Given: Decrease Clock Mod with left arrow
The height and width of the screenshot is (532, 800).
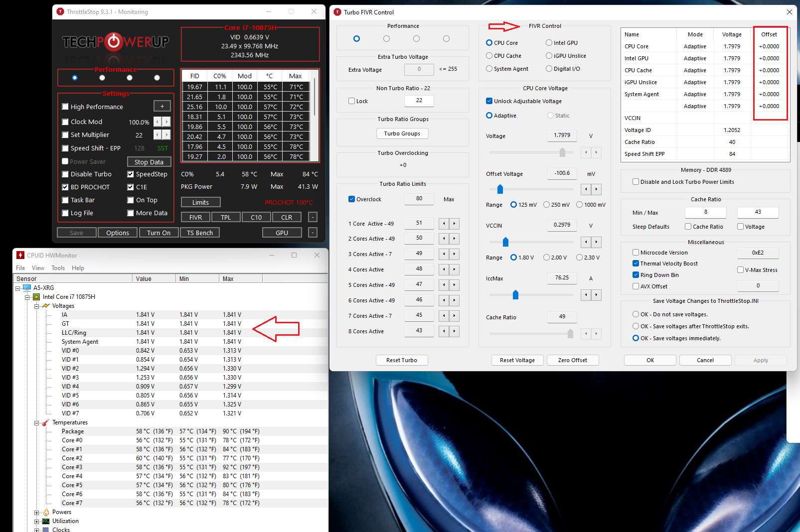Looking at the screenshot, I should pos(158,122).
